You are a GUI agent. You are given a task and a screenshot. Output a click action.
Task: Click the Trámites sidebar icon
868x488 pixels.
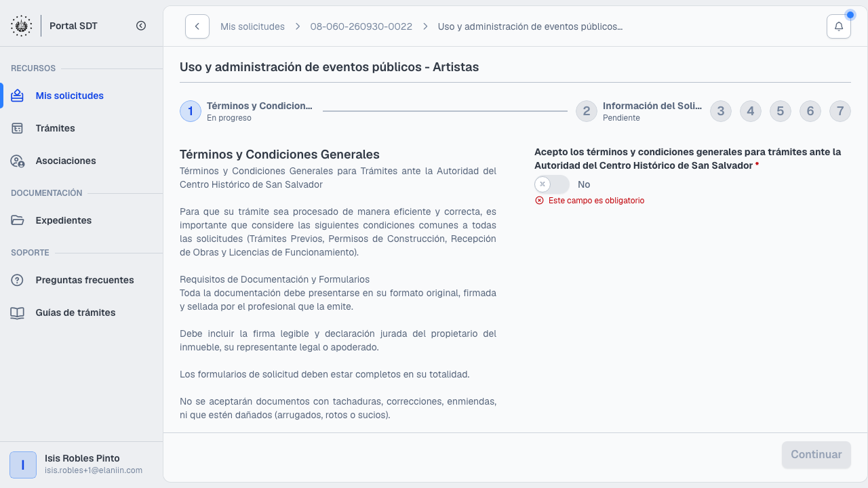18,128
